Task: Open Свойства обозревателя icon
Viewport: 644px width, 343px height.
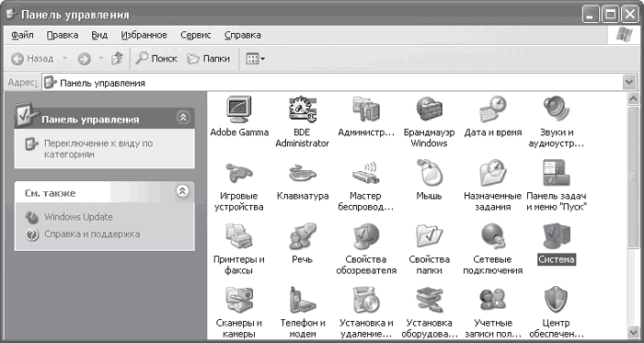Action: 366,236
